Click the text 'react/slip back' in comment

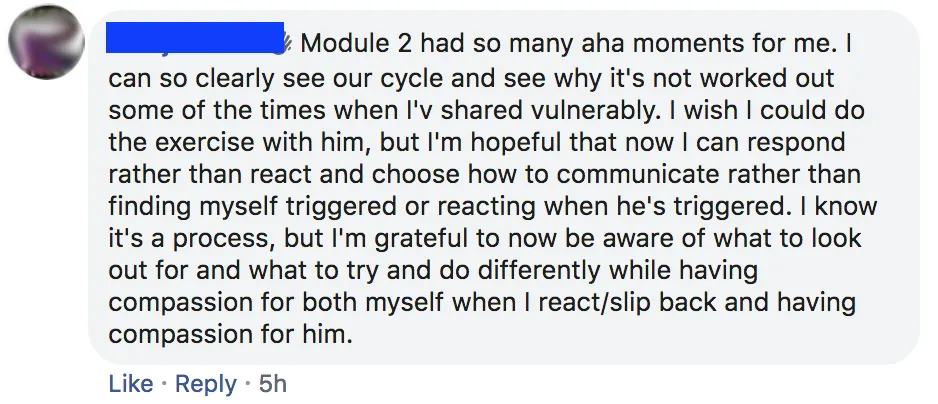[x=627, y=302]
